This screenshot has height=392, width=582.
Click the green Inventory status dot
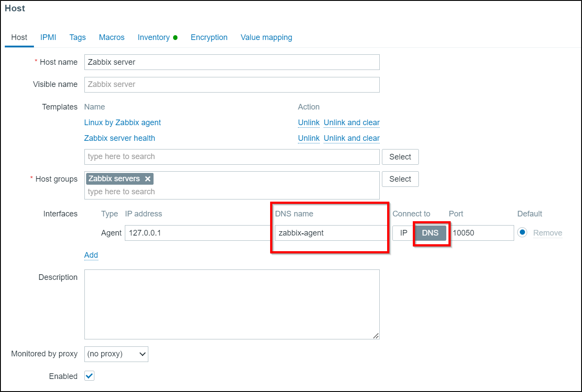click(175, 37)
